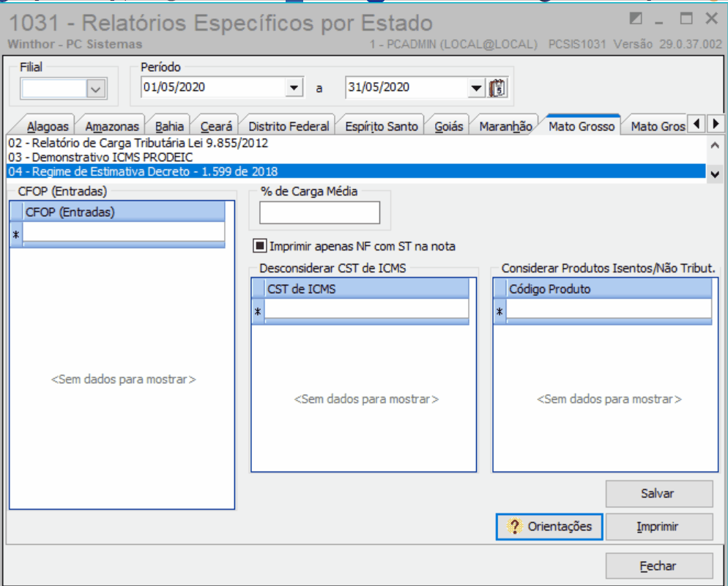
Task: Open the Bahia tab
Action: pyautogui.click(x=169, y=126)
